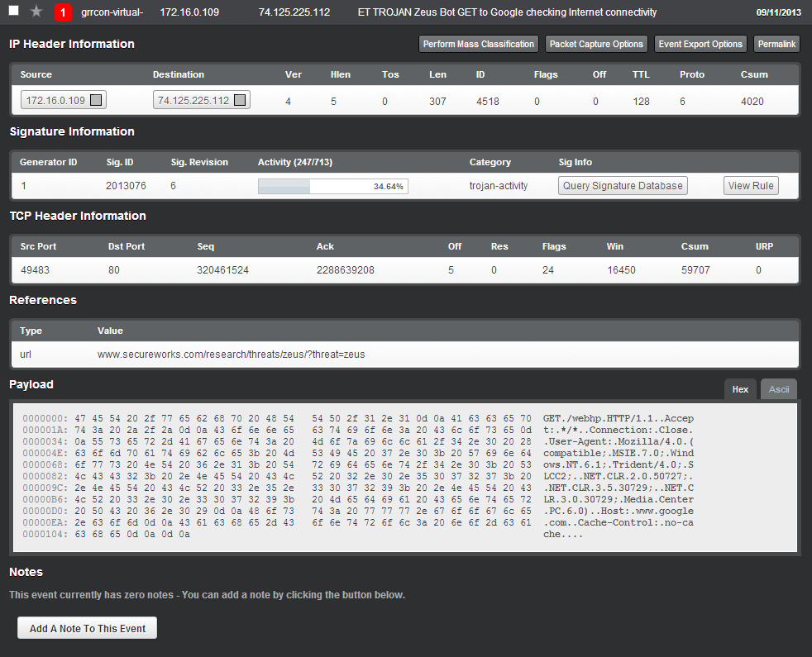The height and width of the screenshot is (657, 812).
Task: Select the event checkbox in header row
Action: (14, 11)
